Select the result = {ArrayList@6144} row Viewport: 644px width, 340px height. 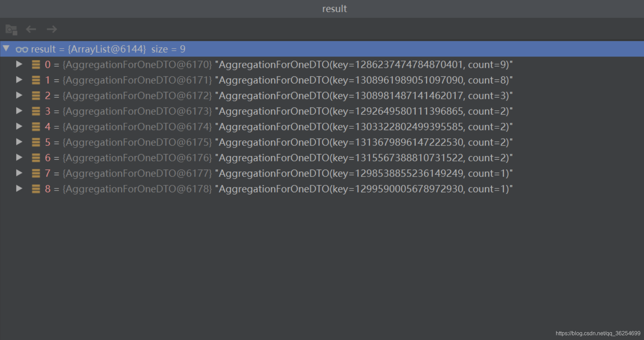(x=322, y=49)
